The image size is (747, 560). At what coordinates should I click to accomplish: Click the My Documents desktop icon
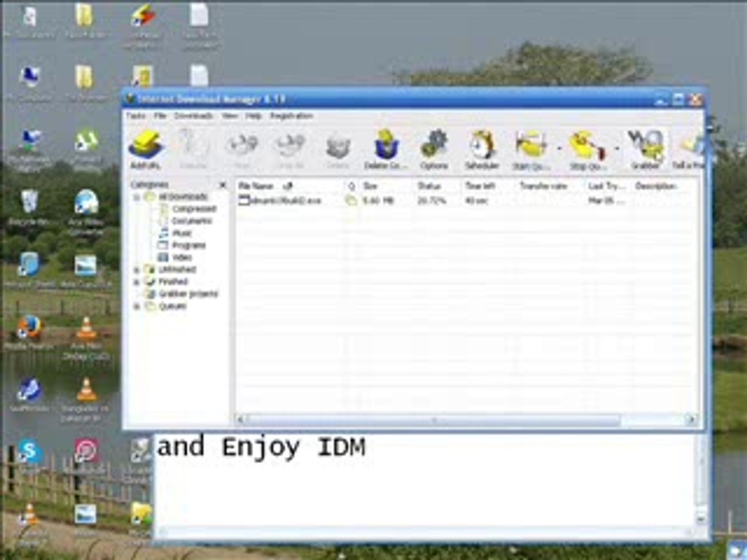pos(29,22)
